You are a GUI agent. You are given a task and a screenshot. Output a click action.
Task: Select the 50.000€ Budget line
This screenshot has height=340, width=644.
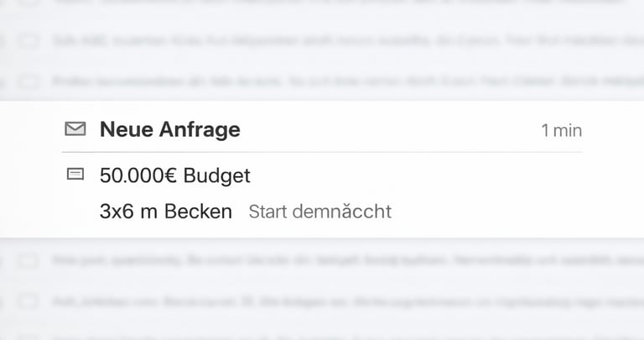(x=174, y=175)
